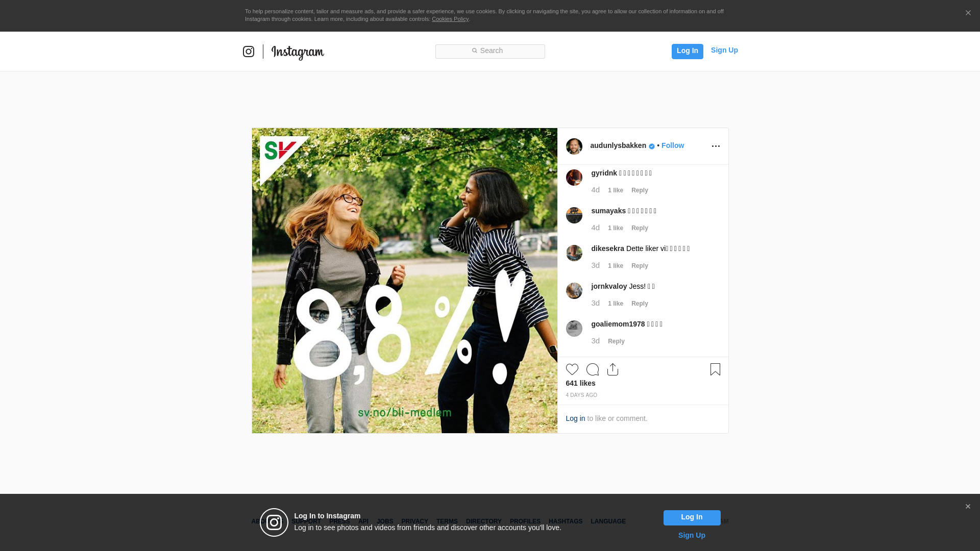Open the TERMS footer link
Viewport: 980px width, 551px height.
pos(447,521)
